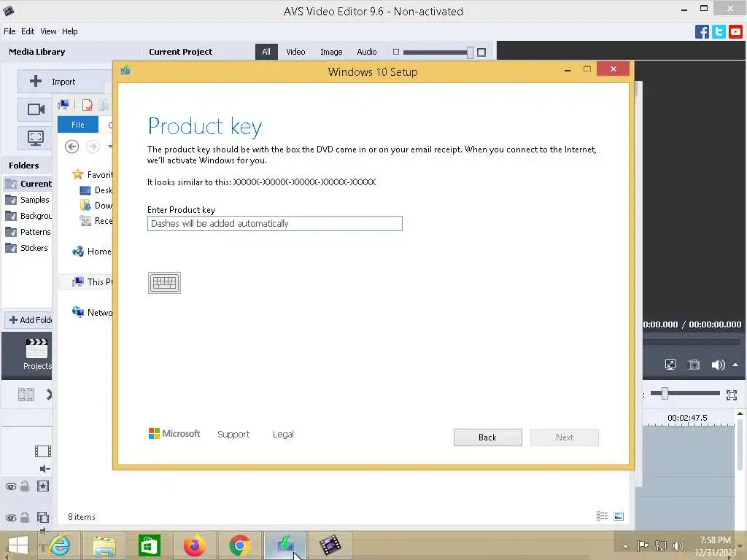Open Internet Explorer from taskbar

[60, 545]
